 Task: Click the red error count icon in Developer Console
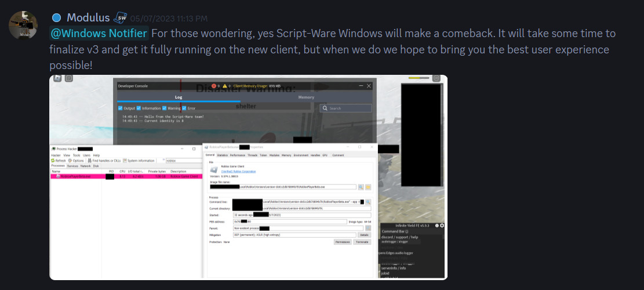(213, 86)
